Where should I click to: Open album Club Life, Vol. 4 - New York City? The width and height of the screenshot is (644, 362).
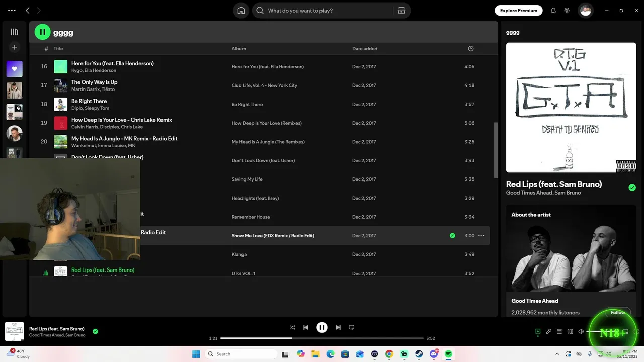point(264,85)
